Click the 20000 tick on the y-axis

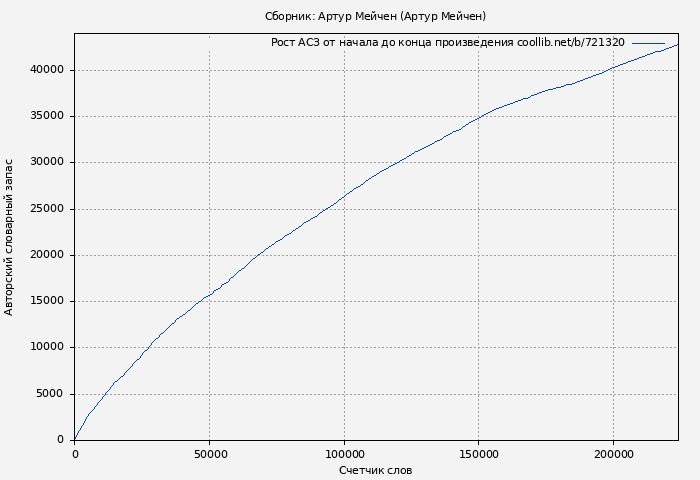tap(47, 255)
